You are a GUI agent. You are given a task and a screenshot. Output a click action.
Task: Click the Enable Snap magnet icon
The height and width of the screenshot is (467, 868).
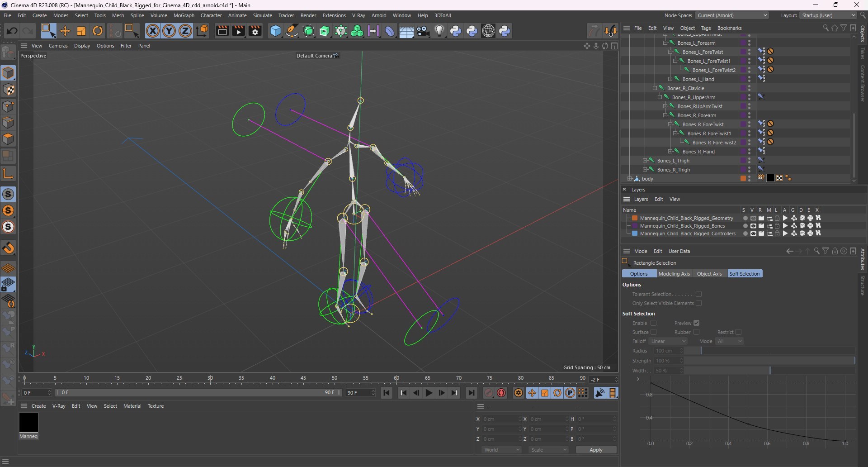[8, 248]
